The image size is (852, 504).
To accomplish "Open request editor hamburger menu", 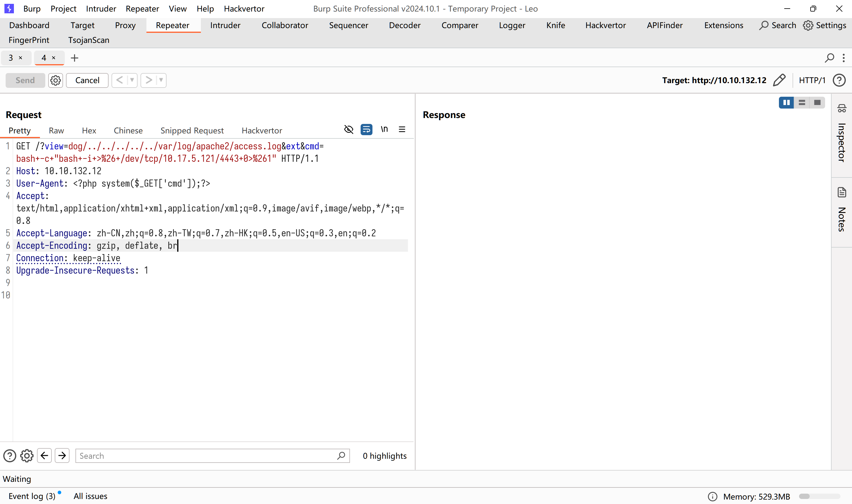I will (402, 129).
